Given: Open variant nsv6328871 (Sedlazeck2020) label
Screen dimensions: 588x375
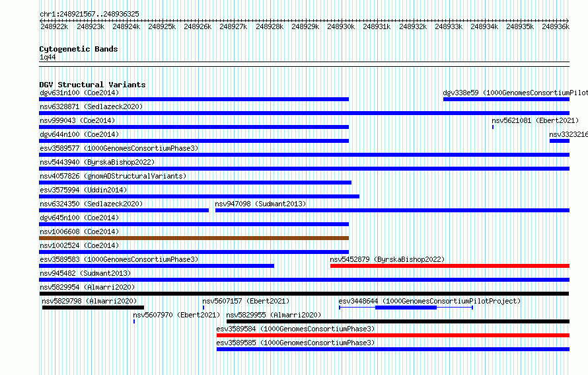Looking at the screenshot, I should [91, 106].
